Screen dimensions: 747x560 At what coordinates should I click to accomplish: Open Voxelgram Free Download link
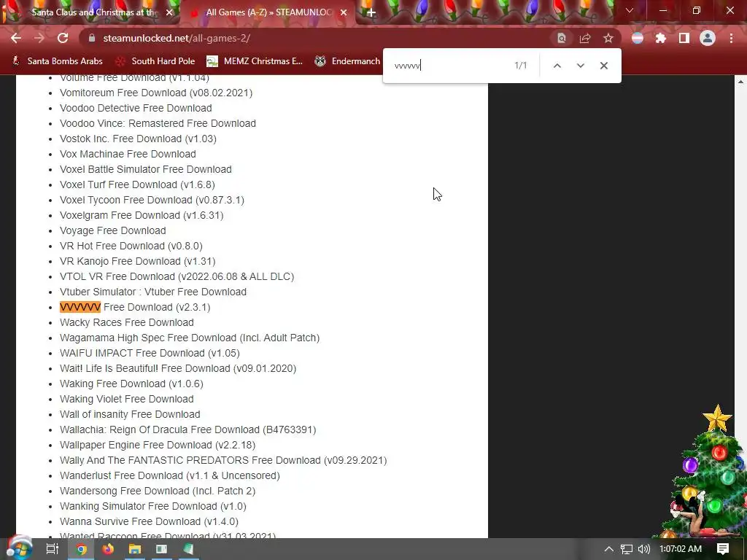(x=142, y=215)
